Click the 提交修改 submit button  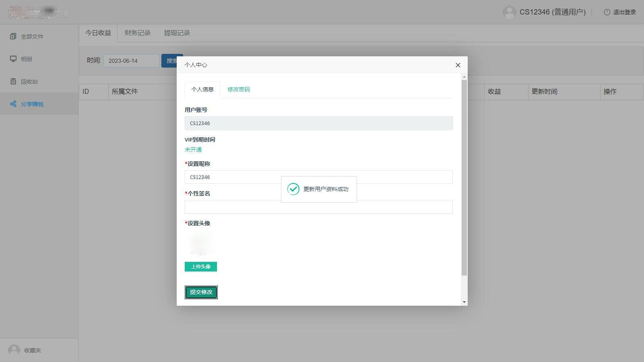pyautogui.click(x=201, y=292)
